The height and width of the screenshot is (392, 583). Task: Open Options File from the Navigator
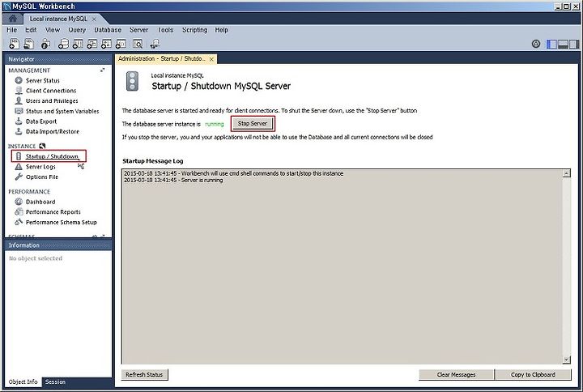tap(42, 177)
